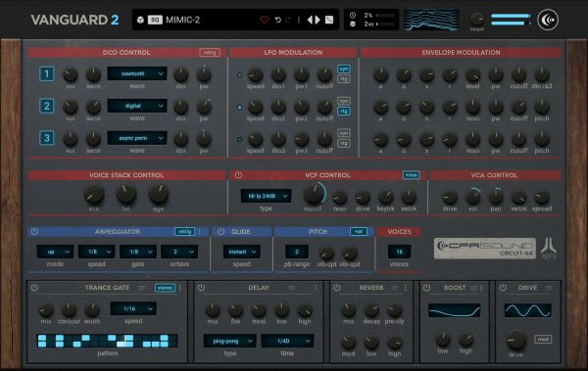Click the voices count field showing 16

(x=399, y=252)
